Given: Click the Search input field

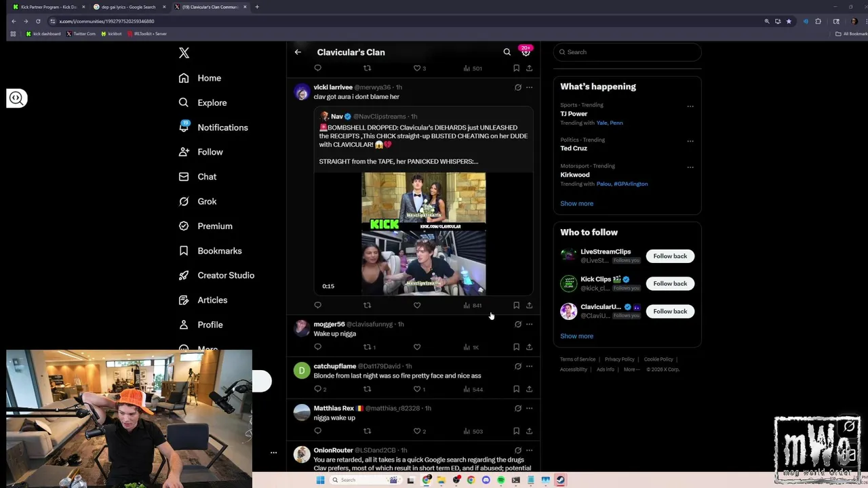Looking at the screenshot, I should point(627,52).
